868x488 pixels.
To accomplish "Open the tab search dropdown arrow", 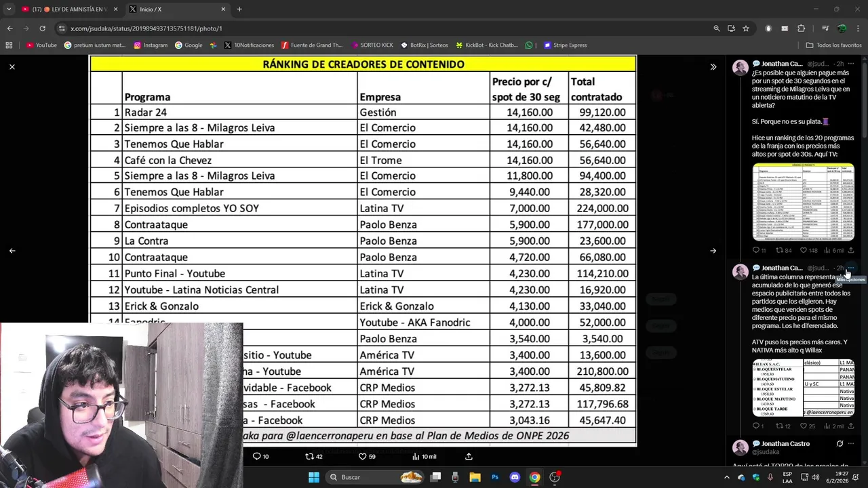I will [9, 9].
